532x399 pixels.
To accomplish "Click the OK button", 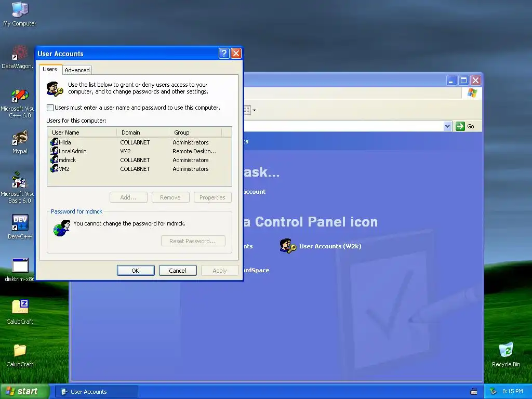I will (x=136, y=270).
